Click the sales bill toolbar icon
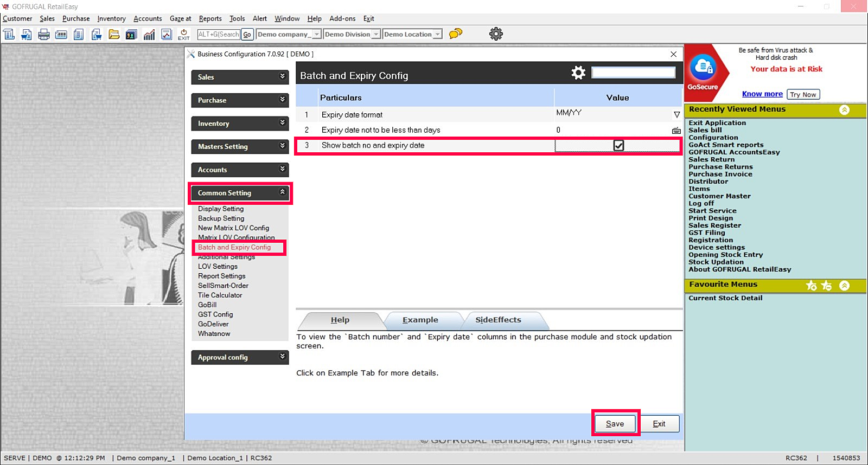The height and width of the screenshot is (465, 868). pos(9,34)
